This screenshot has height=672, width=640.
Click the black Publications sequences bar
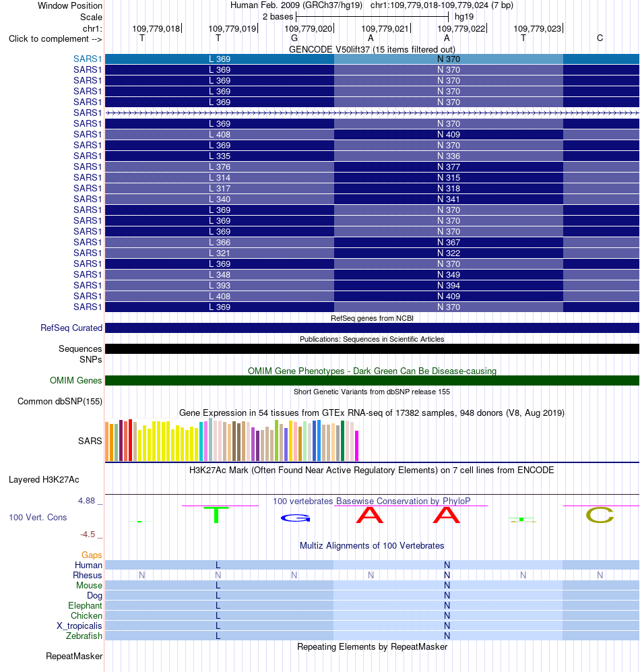coord(372,349)
